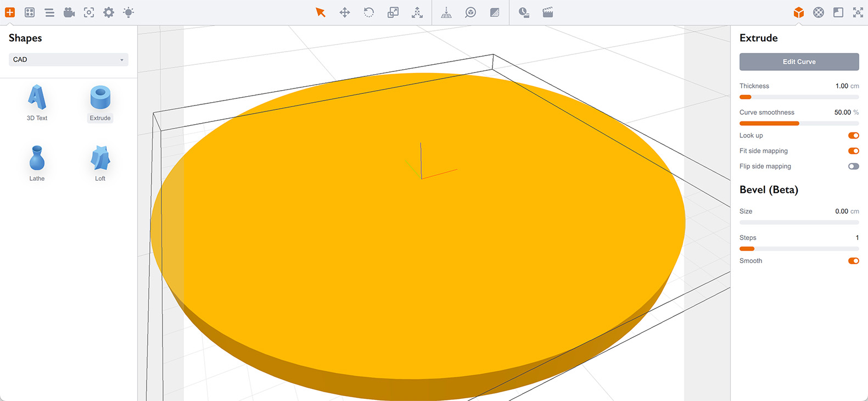868x401 pixels.
Task: Open the light bulb lighting icon
Action: click(128, 12)
